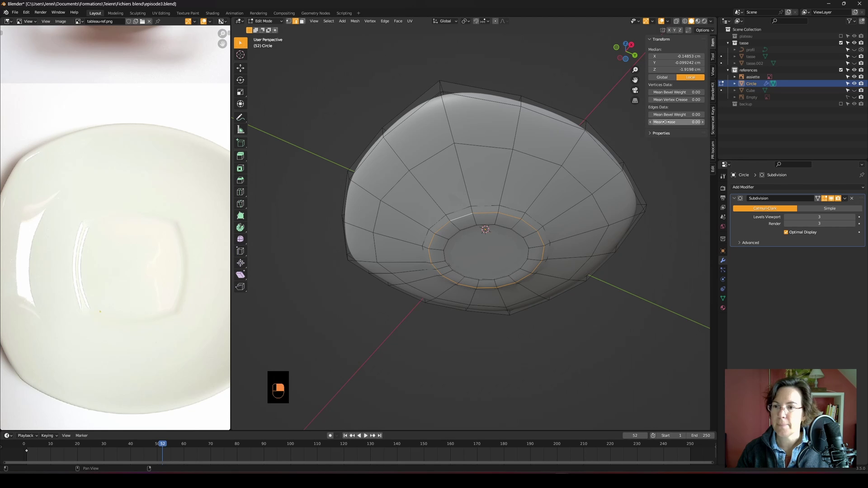Screen dimensions: 868x488
Task: Switch subdivision type to Simple
Action: click(829, 208)
